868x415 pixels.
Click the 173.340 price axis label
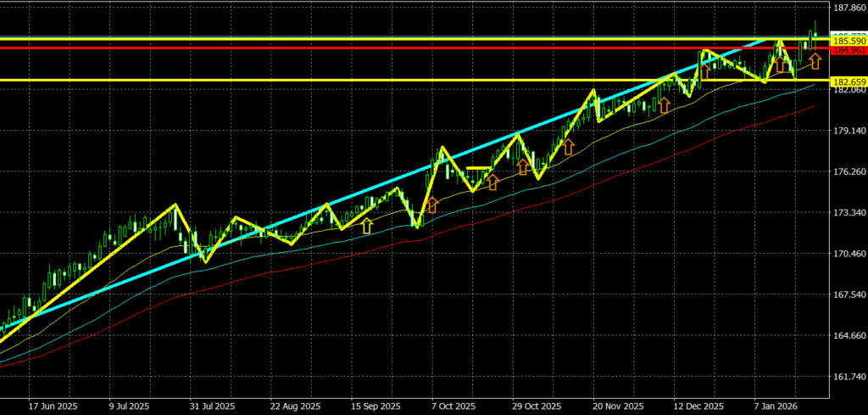[x=849, y=212]
